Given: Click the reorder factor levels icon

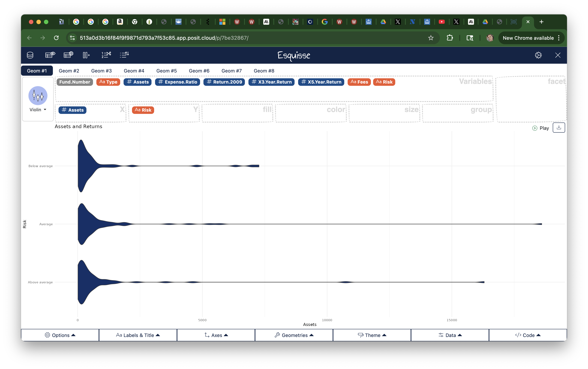Looking at the screenshot, I should click(124, 55).
